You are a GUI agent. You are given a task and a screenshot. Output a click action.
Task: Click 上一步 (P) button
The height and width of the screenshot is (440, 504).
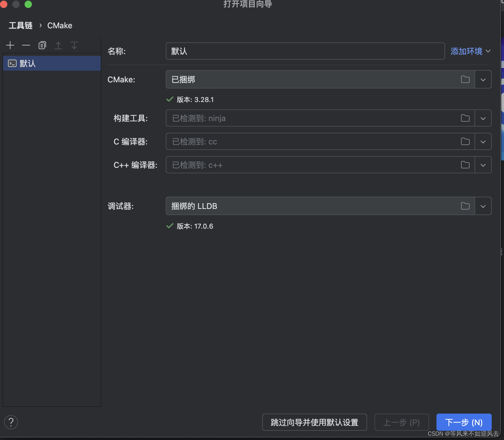(x=401, y=422)
